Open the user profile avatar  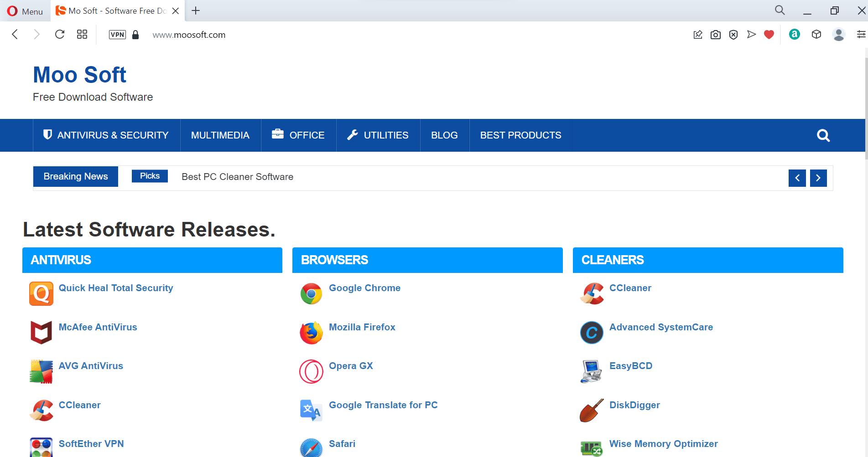pos(839,34)
